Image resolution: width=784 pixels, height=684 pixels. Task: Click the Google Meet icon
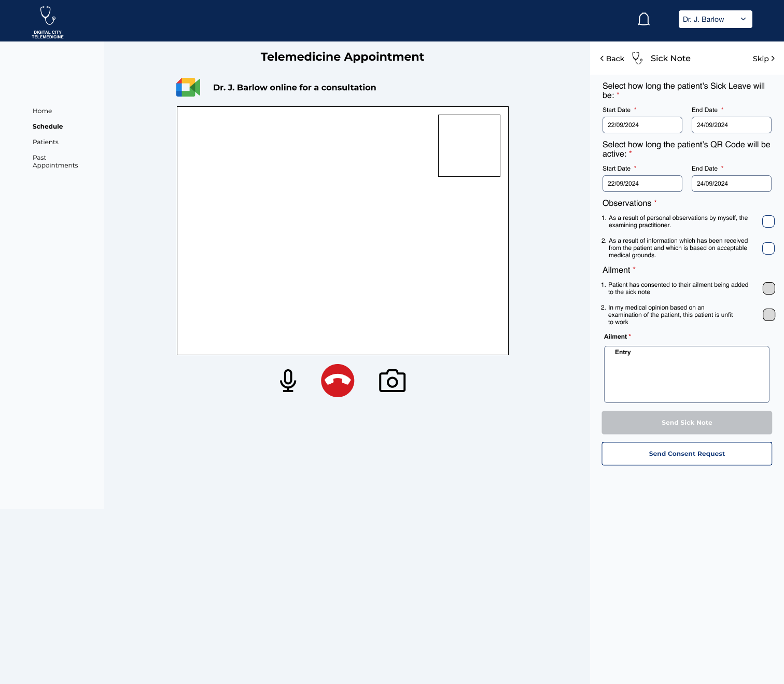click(x=188, y=87)
